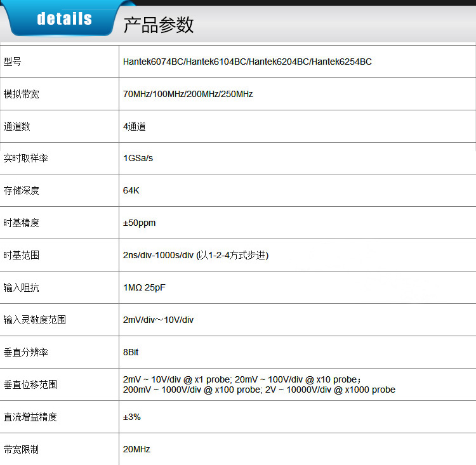Click the 2ns/div-1000s/div time base range
The width and height of the screenshot is (476, 465).
(x=195, y=255)
